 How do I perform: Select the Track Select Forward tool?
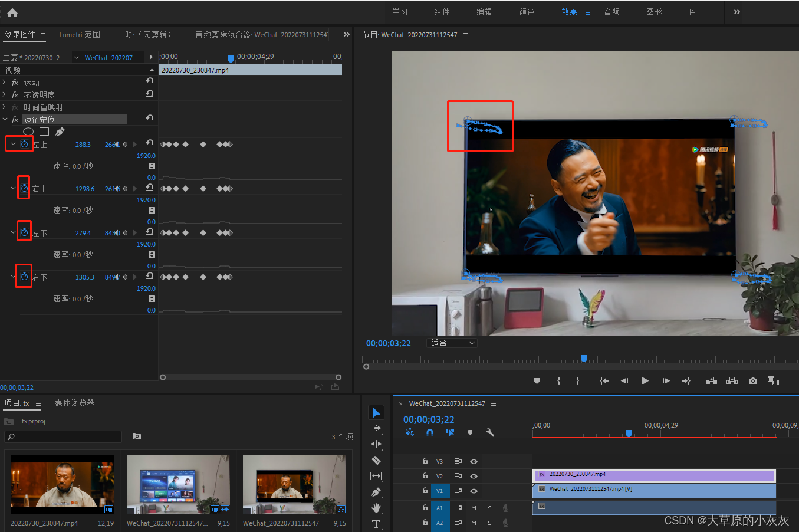click(x=376, y=428)
